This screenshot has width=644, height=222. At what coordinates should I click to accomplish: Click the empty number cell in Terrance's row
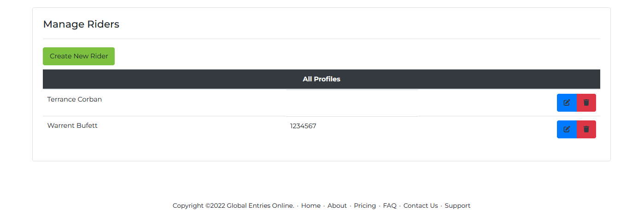(x=352, y=102)
